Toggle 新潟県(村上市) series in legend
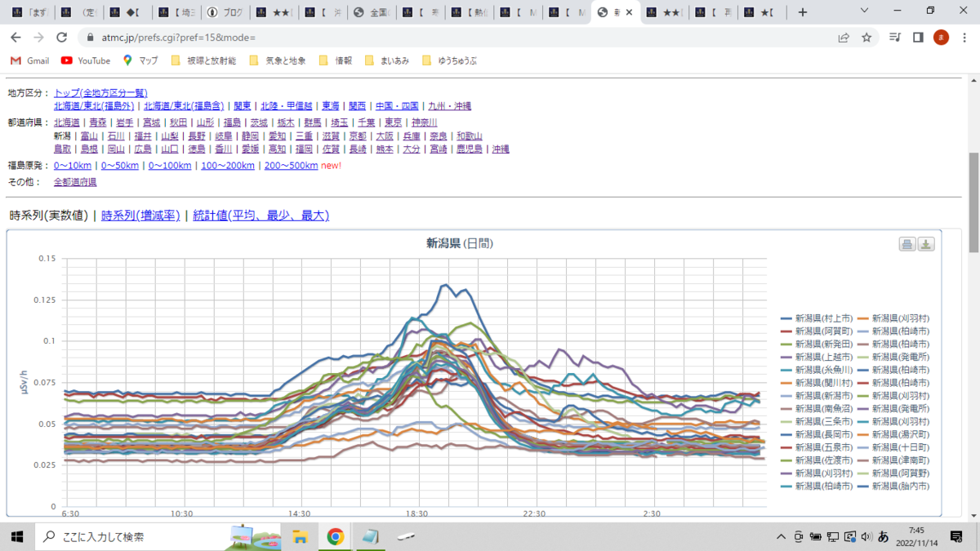Viewport: 980px width, 551px height. point(817,318)
